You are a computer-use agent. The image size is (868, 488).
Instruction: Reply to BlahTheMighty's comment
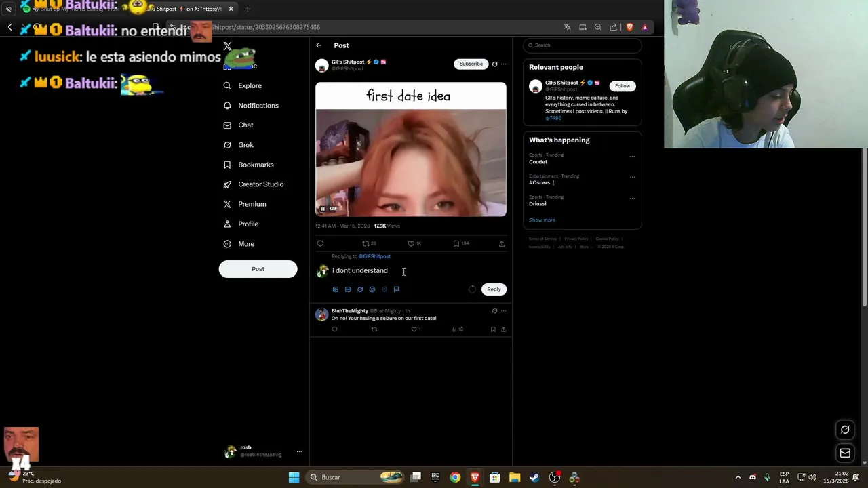(x=334, y=329)
